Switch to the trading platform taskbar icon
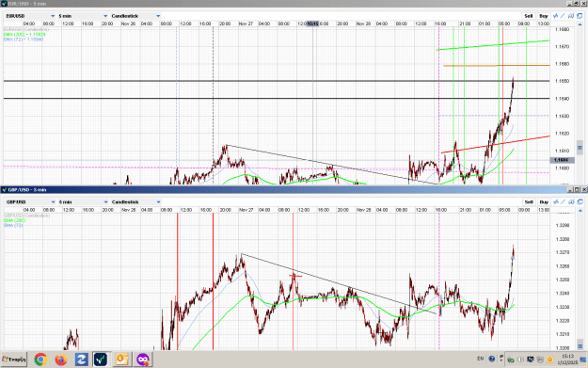This screenshot has height=368, width=588. pos(101,360)
